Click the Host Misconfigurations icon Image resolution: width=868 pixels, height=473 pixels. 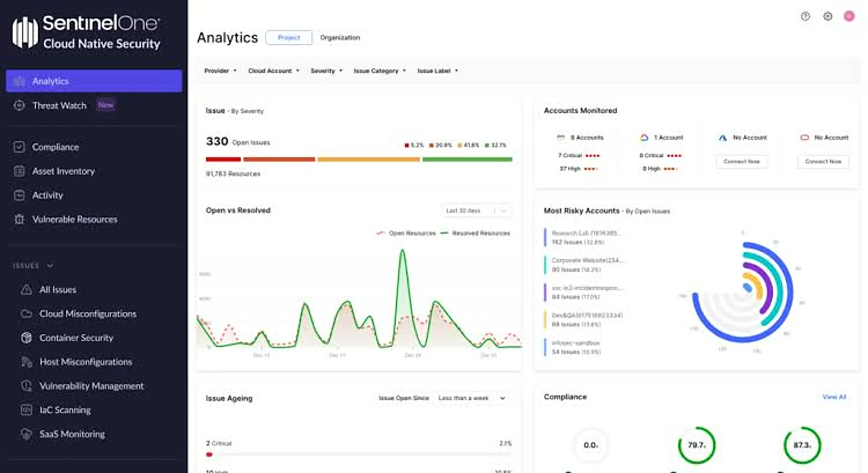26,362
